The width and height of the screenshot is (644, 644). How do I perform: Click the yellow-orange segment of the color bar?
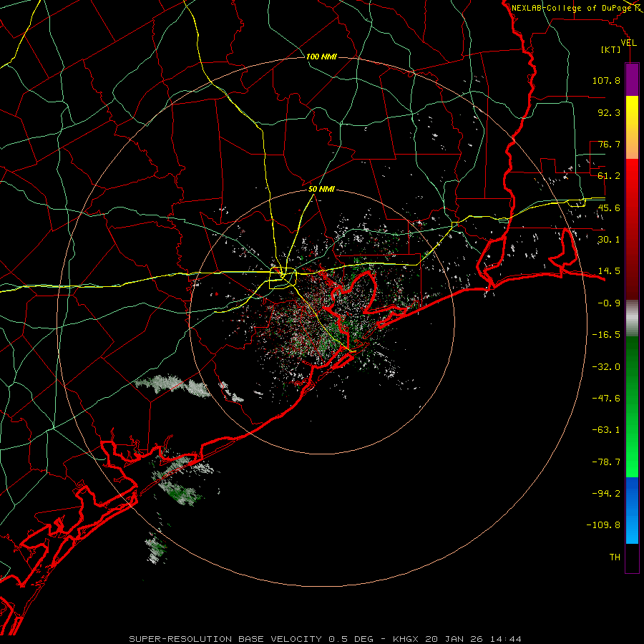[x=632, y=127]
